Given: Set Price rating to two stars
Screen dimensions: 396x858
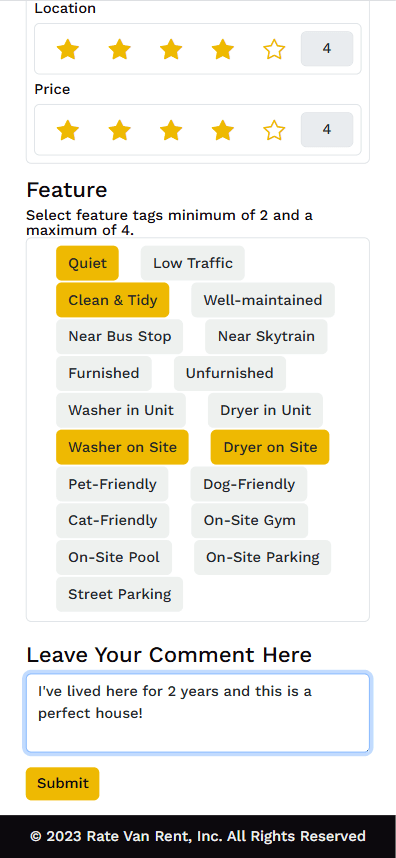Looking at the screenshot, I should [119, 130].
